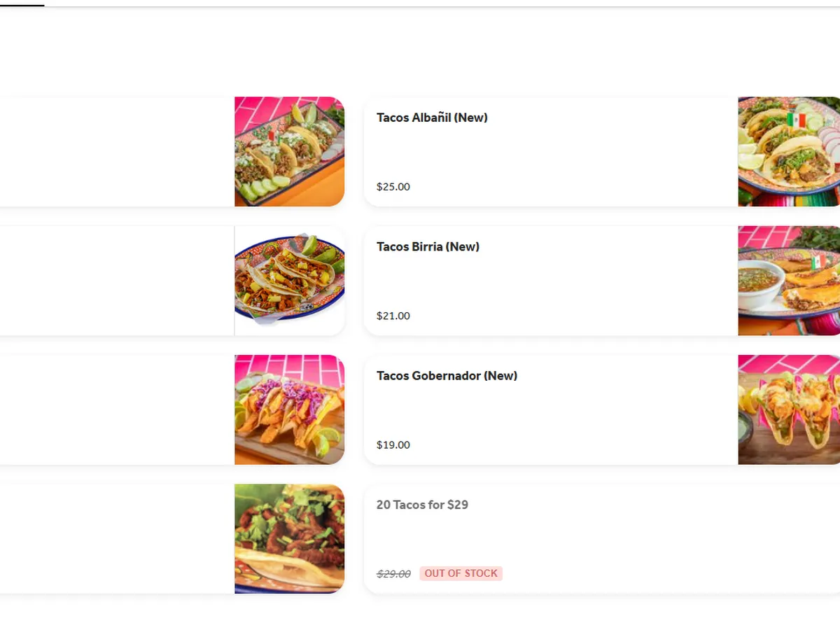
Task: Open the close-up meat and cilantro taco photo
Action: click(289, 538)
